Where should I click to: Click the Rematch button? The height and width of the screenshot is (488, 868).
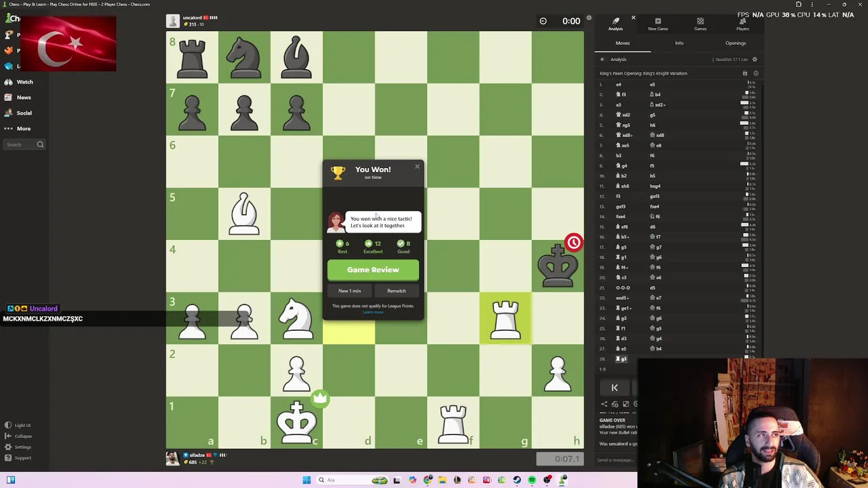click(397, 291)
